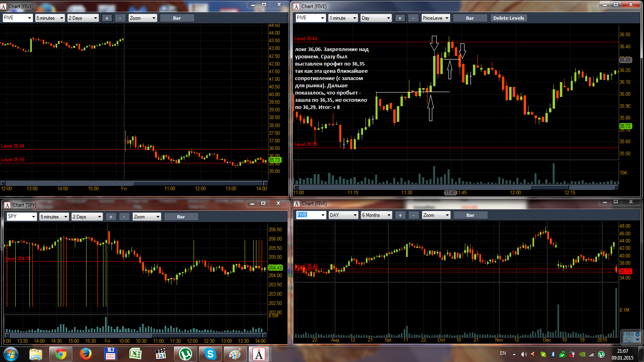Switch to Paint in the taskbar
This screenshot has width=644, height=362.
pos(235,354)
